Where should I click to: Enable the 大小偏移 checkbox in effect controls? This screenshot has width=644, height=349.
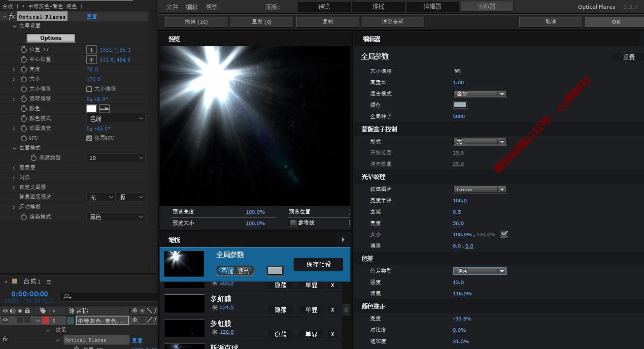coord(89,89)
